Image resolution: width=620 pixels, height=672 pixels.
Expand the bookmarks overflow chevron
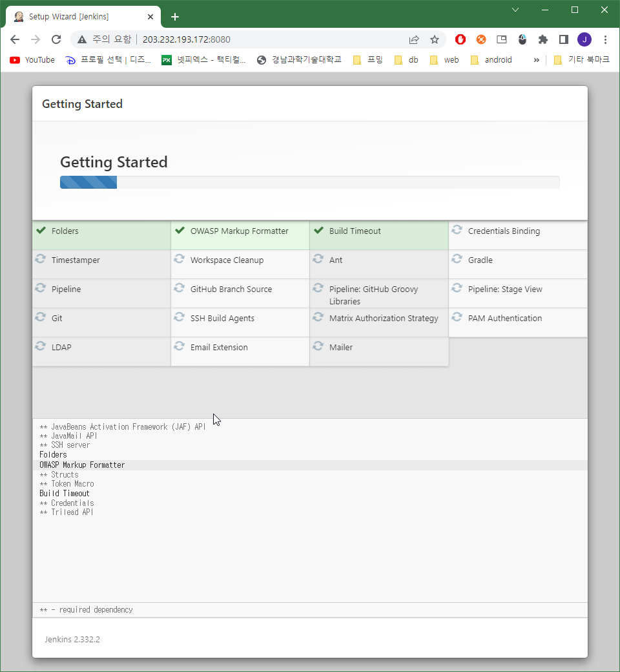(x=536, y=59)
